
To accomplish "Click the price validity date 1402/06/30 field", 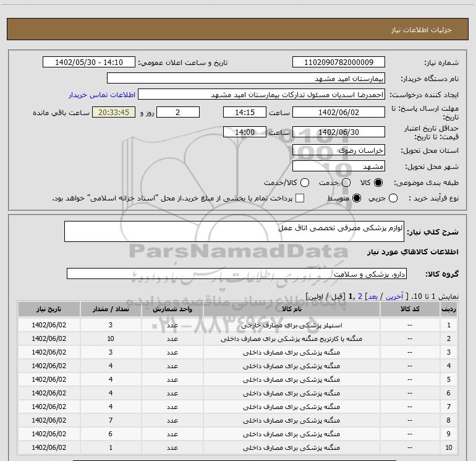I will 339,132.
